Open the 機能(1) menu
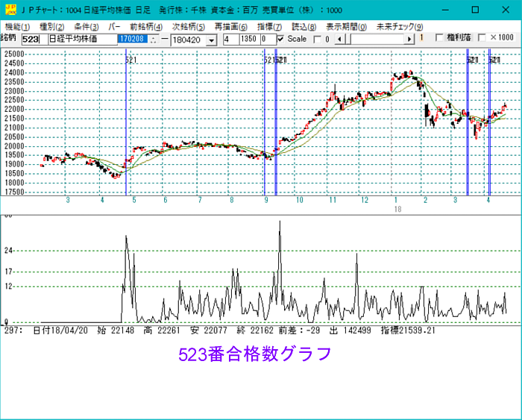The width and height of the screenshot is (522, 420). [18, 27]
